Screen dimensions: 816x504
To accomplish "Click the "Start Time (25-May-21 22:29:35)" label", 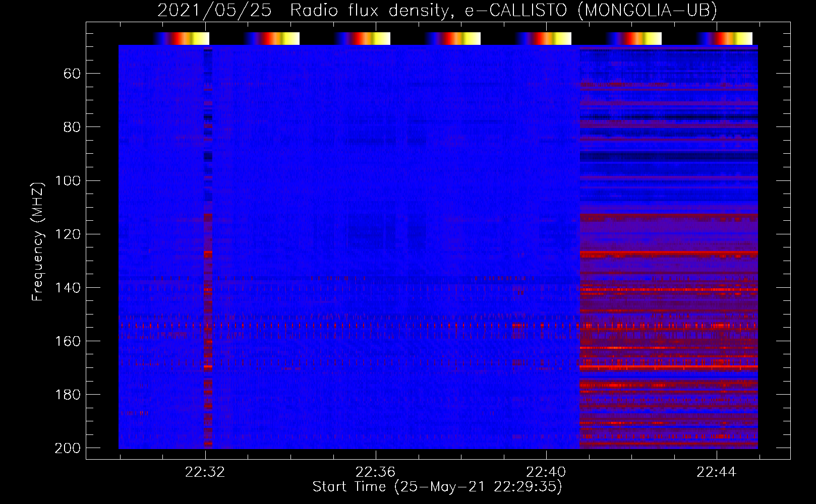I will 437,487.
